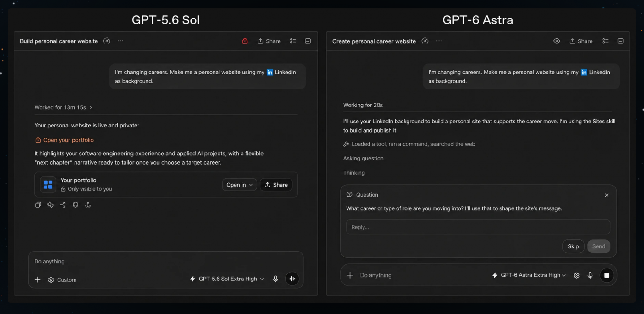Stop the Astra response with the stop button
644x314 pixels.
click(607, 275)
